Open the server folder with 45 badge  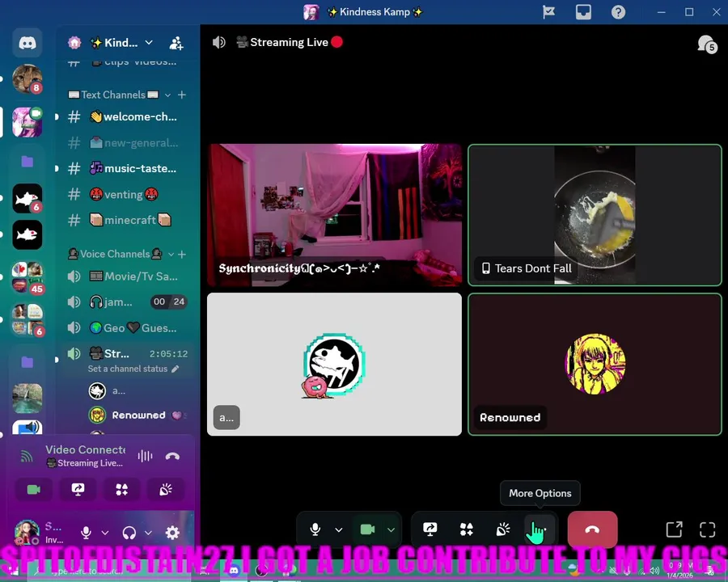(x=27, y=277)
